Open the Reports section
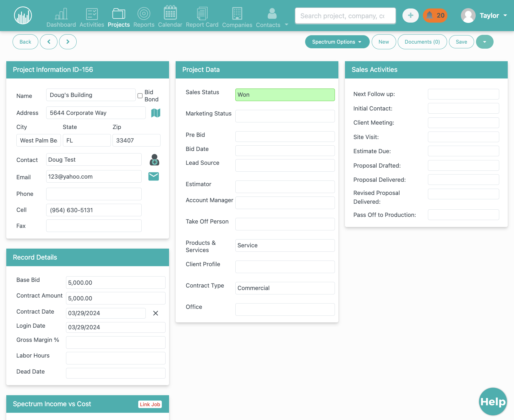The width and height of the screenshot is (514, 420). 144,18
